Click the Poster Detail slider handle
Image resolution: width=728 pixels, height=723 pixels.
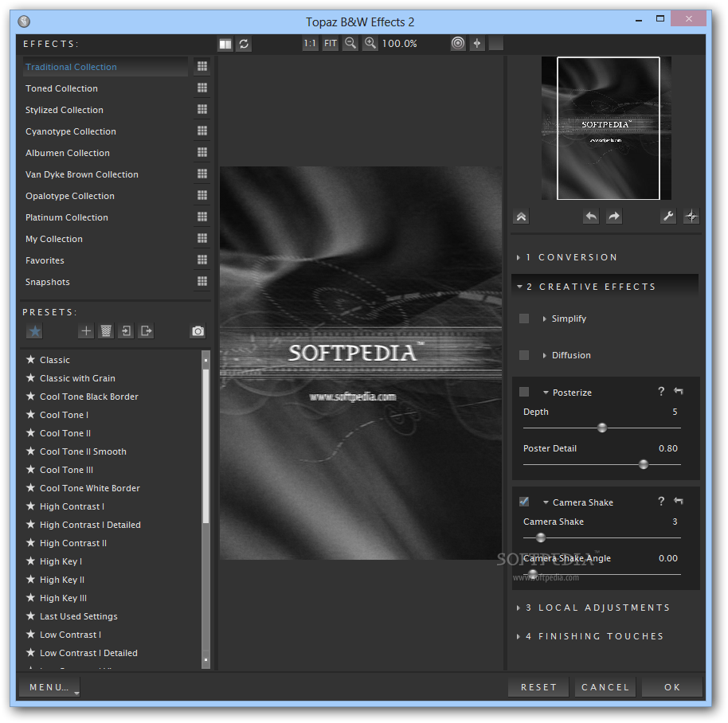pyautogui.click(x=643, y=464)
